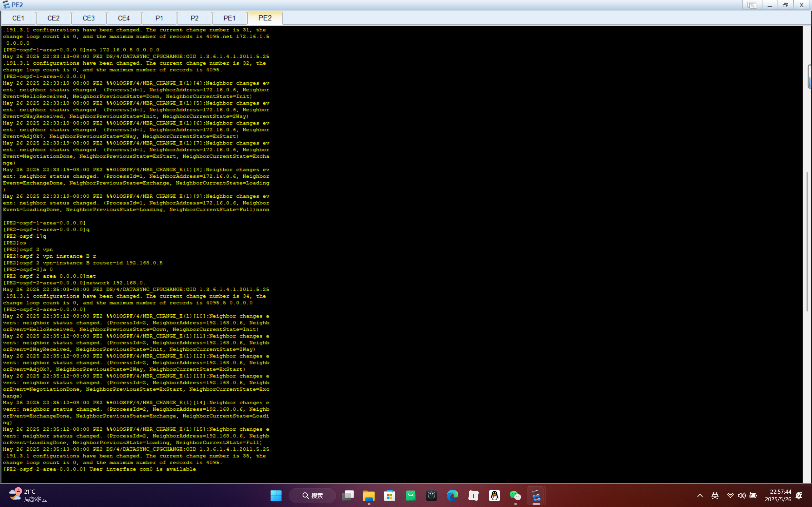
Task: Open the P1 router tab
Action: pyautogui.click(x=159, y=18)
